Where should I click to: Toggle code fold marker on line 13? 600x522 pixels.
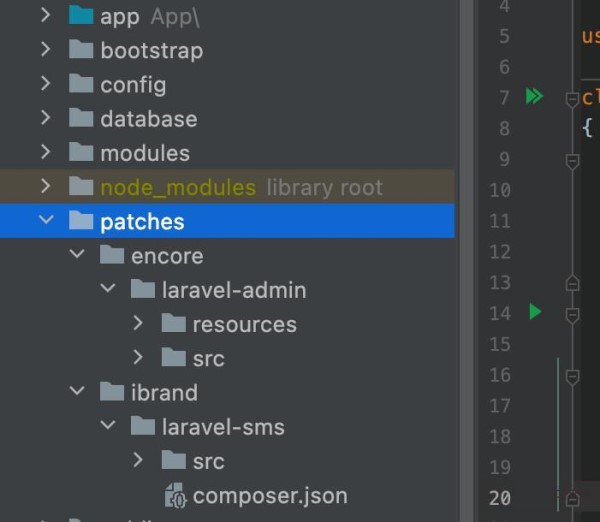[572, 284]
